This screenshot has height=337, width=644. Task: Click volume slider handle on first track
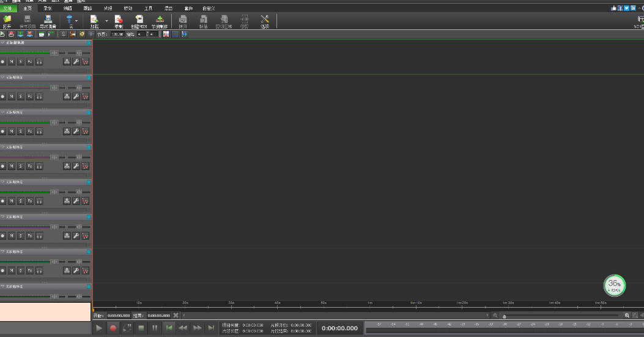coord(54,53)
